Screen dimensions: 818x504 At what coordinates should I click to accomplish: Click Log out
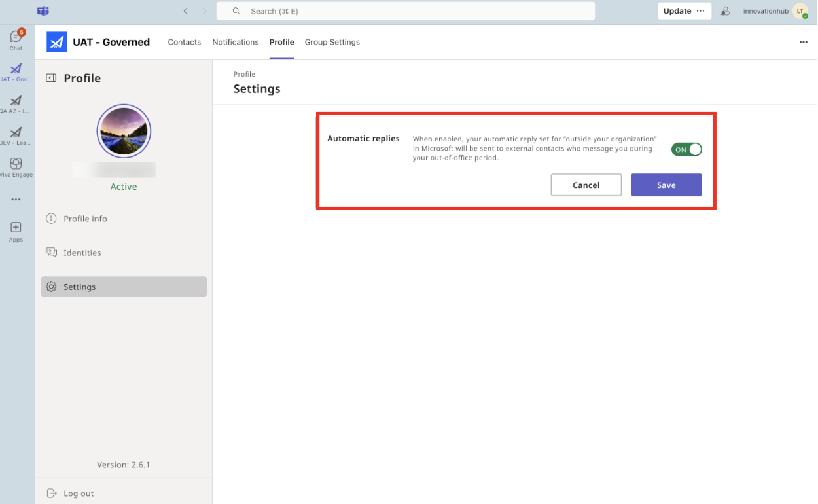pos(79,494)
